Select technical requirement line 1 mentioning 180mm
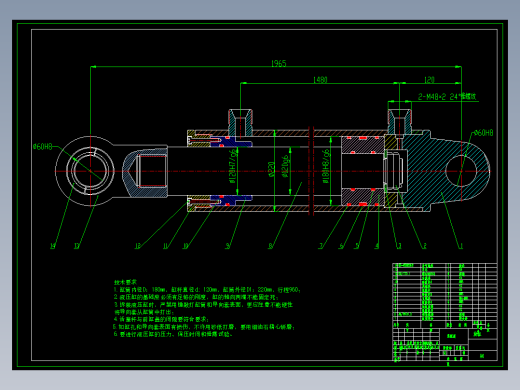Screen dimensions: 520x390 (x=207, y=290)
